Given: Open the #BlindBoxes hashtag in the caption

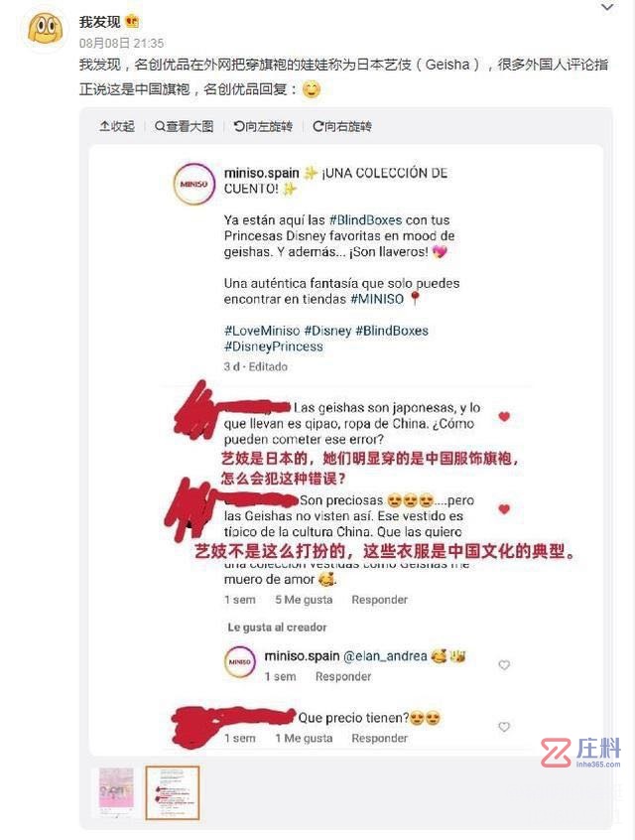Looking at the screenshot, I should coord(365,220).
